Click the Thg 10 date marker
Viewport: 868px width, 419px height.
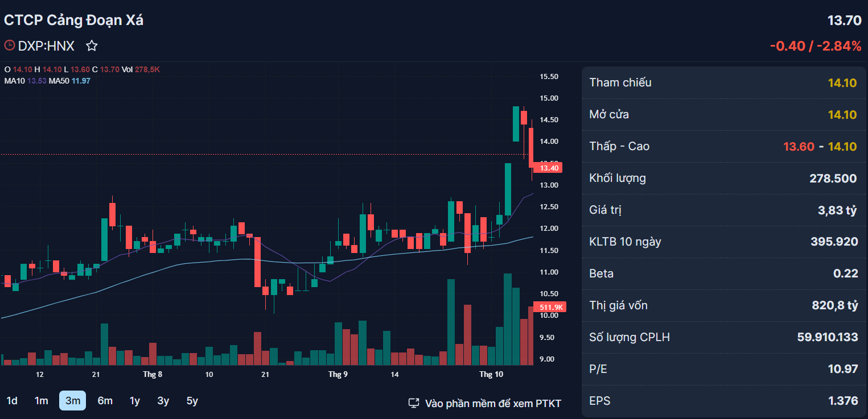point(491,374)
